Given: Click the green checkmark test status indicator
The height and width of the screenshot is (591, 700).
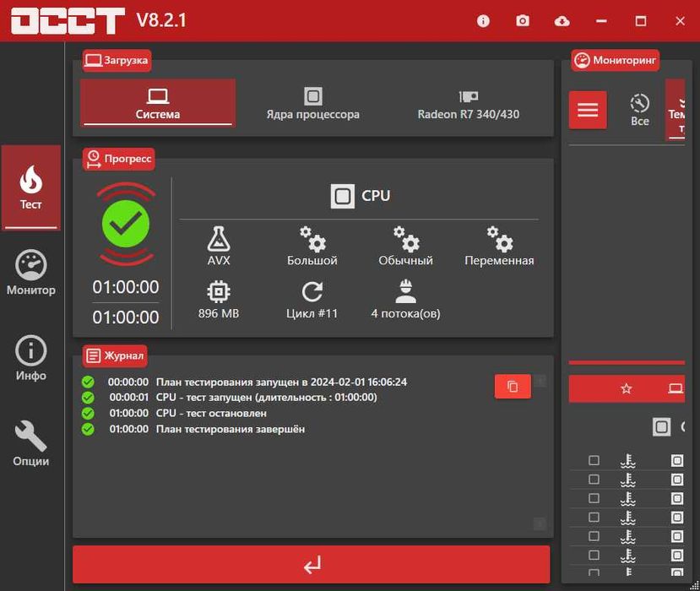Looking at the screenshot, I should 126,224.
